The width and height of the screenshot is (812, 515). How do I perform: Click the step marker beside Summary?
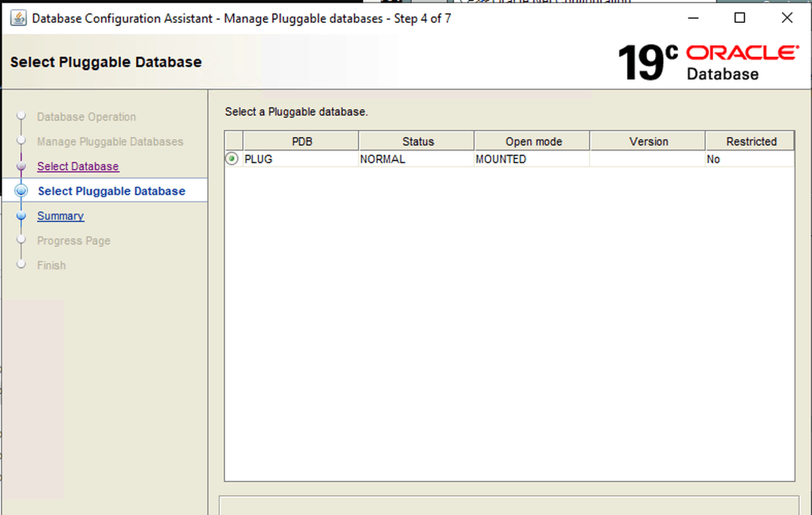(x=21, y=215)
